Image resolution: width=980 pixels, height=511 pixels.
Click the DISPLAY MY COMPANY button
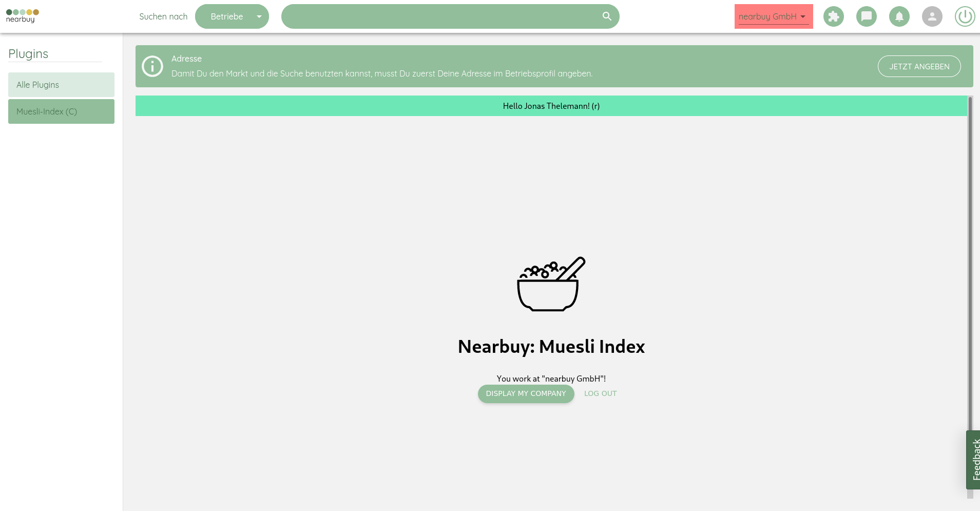pyautogui.click(x=526, y=394)
